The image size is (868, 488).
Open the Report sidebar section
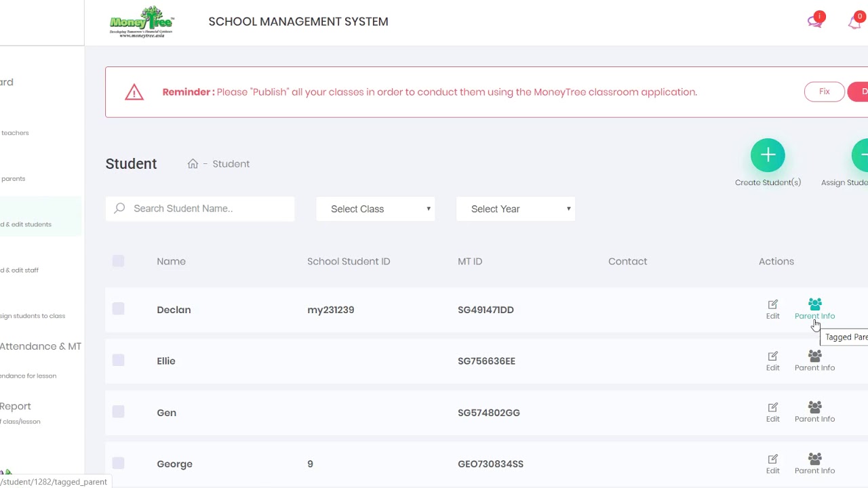(16, 406)
